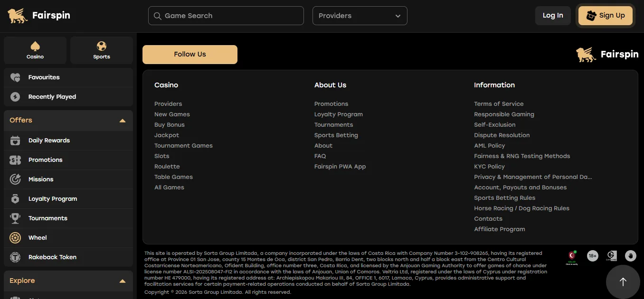
Task: Click the Tournaments trophy icon
Action: click(x=15, y=218)
